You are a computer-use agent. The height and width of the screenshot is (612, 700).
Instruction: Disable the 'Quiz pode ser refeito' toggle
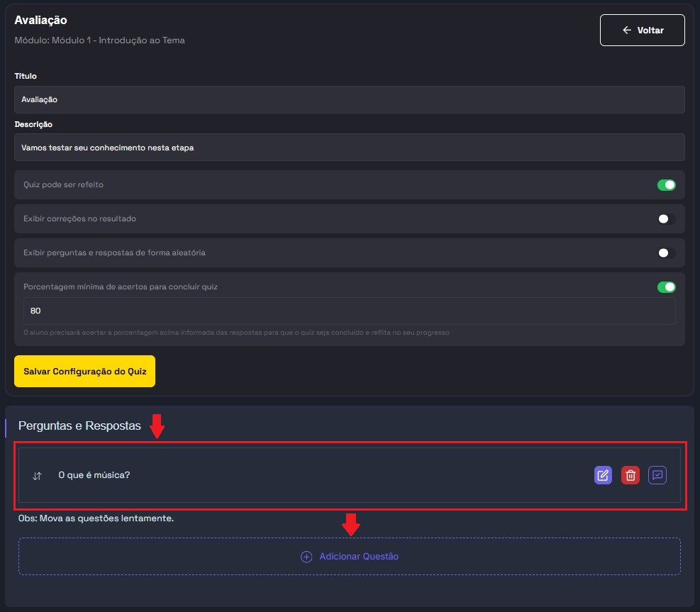[666, 185]
